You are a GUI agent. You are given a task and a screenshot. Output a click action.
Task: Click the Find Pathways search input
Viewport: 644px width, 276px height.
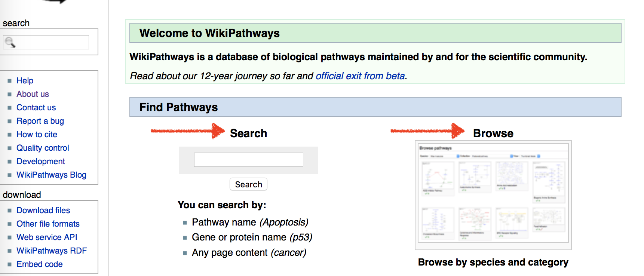click(x=248, y=160)
